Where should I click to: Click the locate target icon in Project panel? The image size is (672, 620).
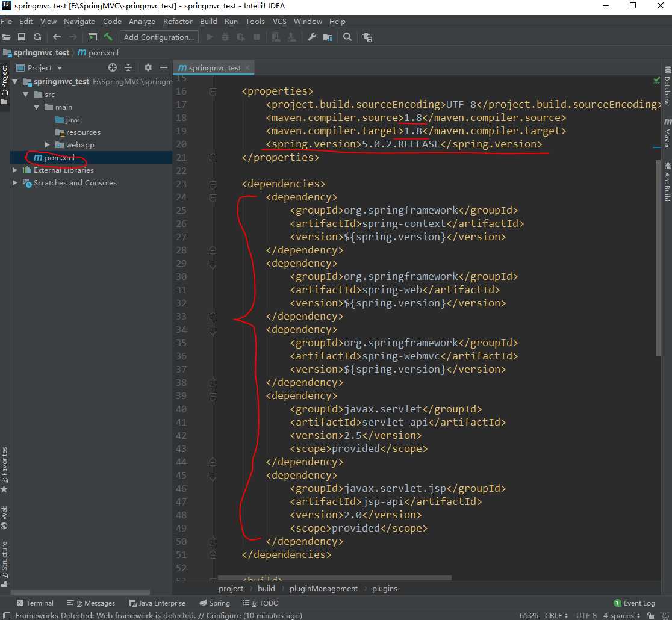click(x=112, y=67)
